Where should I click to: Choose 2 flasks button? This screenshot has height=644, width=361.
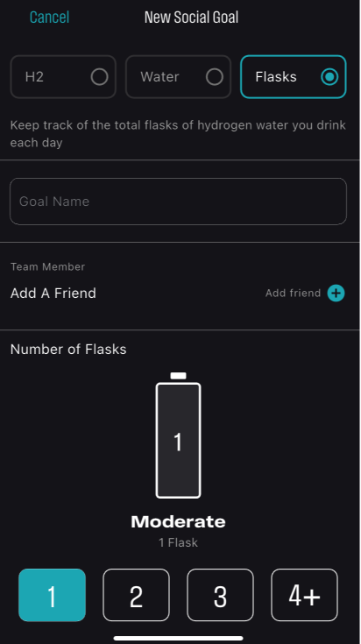136,595
